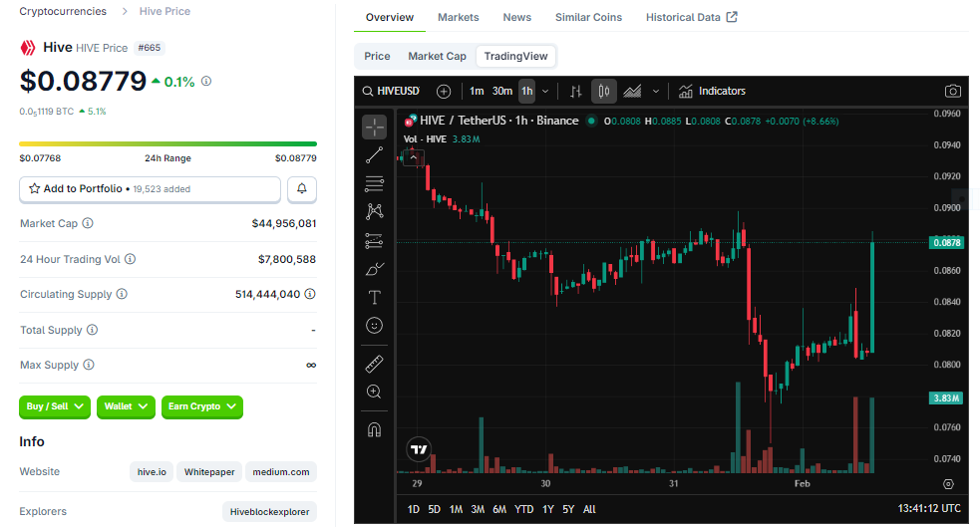Toggle the candlestick chart style
Screen dimensions: 980x527
[603, 91]
